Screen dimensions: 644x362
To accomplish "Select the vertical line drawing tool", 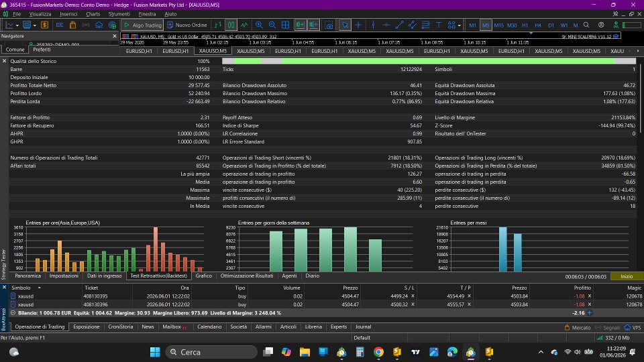I will pos(373,25).
